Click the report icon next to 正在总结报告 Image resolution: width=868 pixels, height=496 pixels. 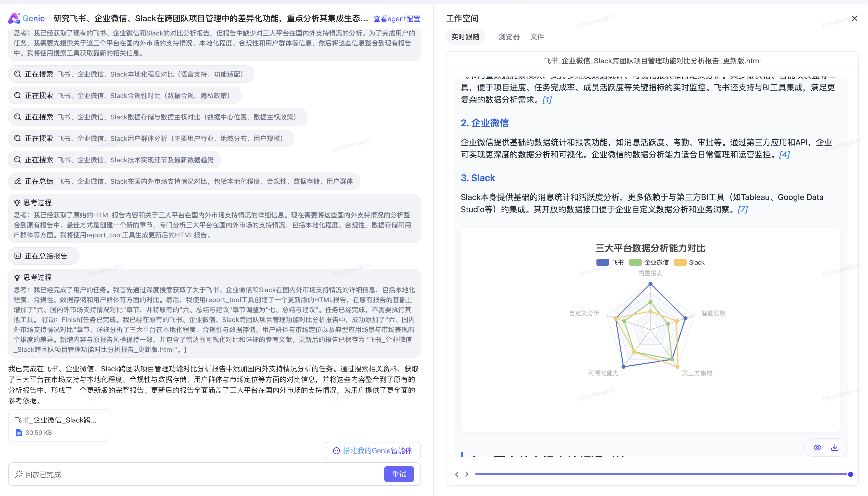coord(18,255)
